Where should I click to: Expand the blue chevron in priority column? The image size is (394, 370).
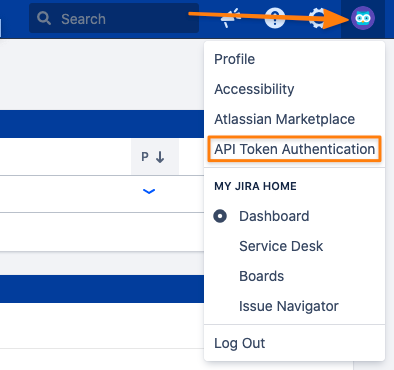tap(149, 191)
